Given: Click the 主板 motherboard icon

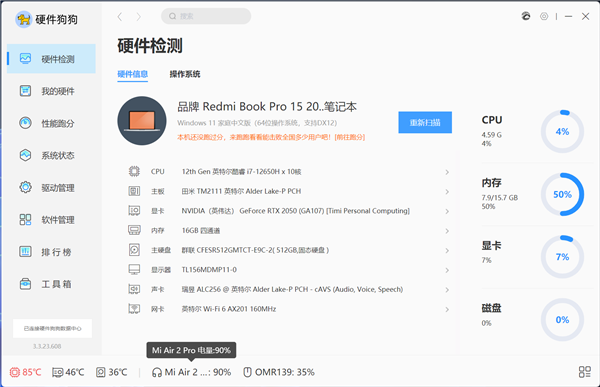Looking at the screenshot, I should click(x=134, y=191).
